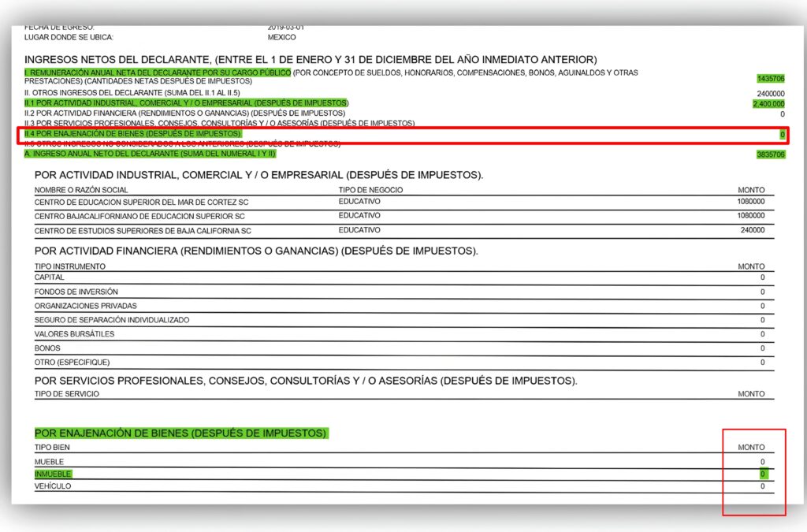Click the highlighted 2,400,000 business activity amount
Screen dimensions: 807x532
pyautogui.click(x=768, y=103)
